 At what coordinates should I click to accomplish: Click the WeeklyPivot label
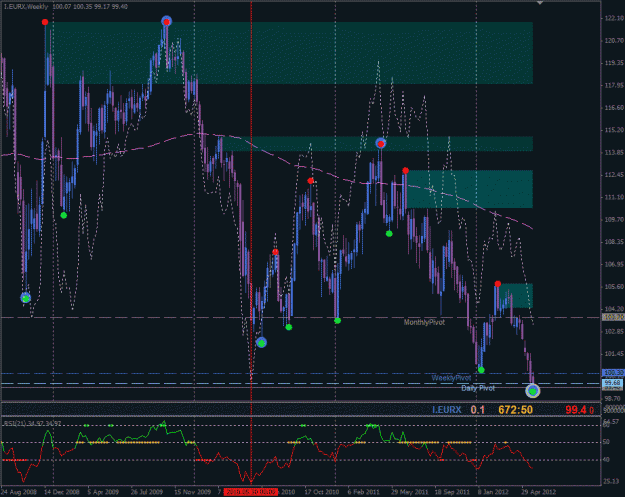451,377
